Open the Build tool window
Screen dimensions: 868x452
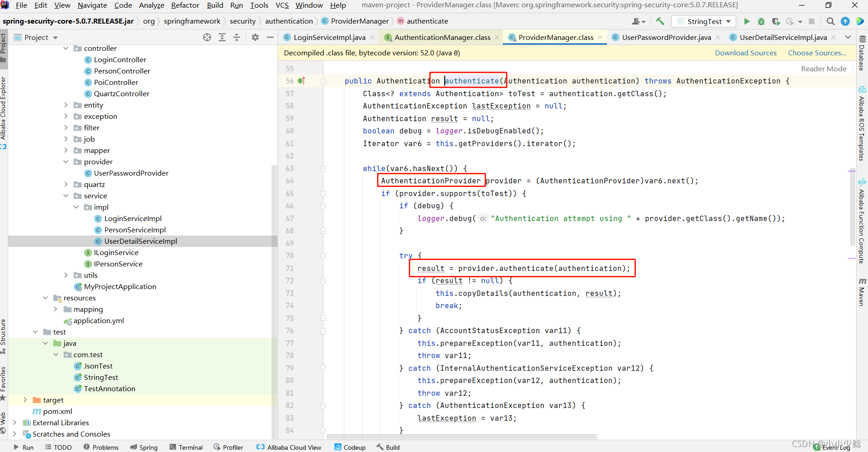[388, 447]
